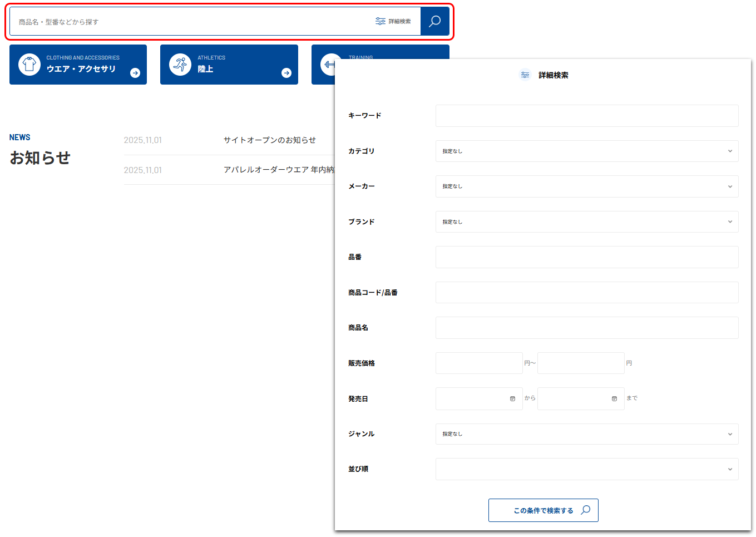This screenshot has width=756, height=537.
Task: Open the ジャンル dropdown
Action: tap(586, 434)
